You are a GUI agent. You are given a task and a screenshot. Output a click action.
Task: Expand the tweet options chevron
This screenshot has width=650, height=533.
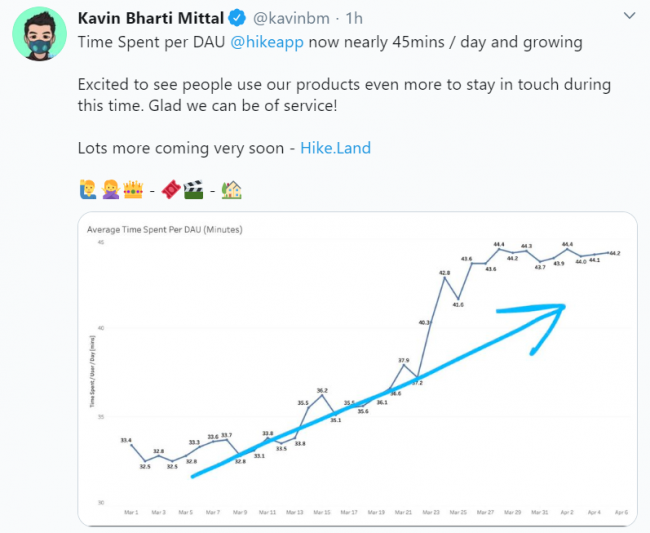629,16
